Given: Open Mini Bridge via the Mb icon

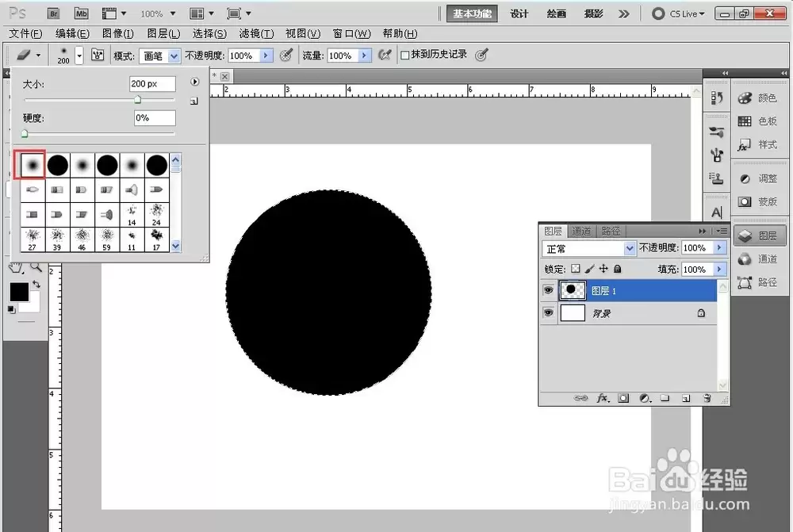Looking at the screenshot, I should 81,13.
